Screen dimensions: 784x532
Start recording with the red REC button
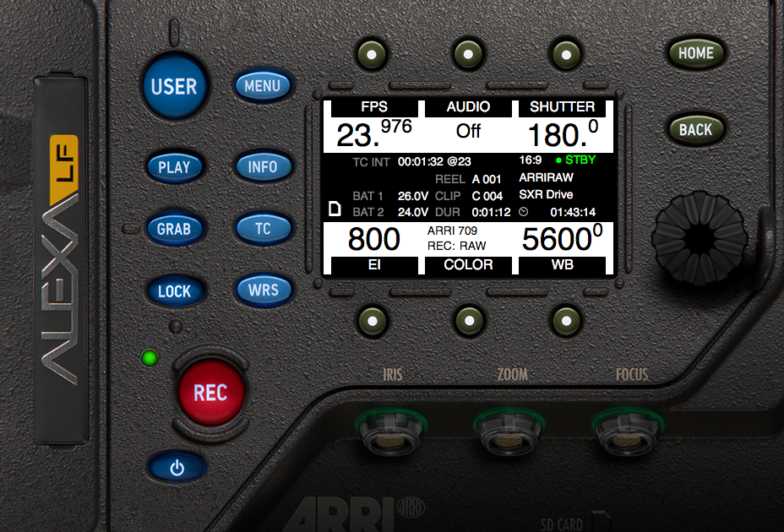211,392
